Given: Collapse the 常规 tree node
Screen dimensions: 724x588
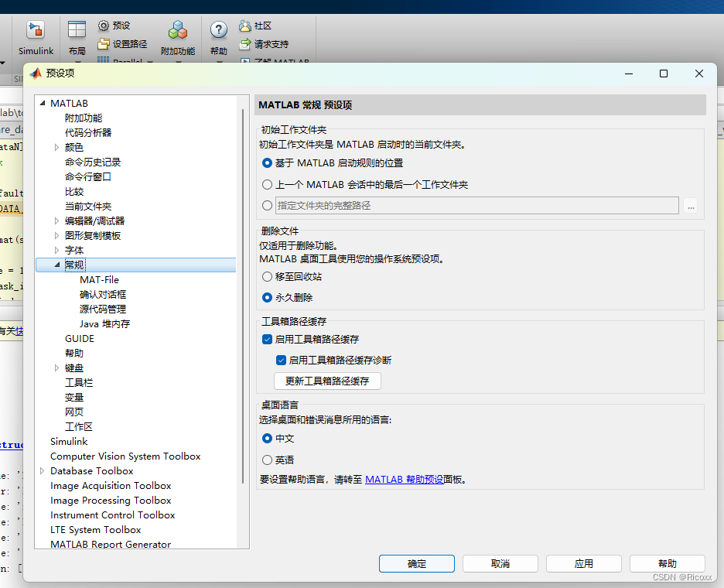Looking at the screenshot, I should [x=57, y=265].
